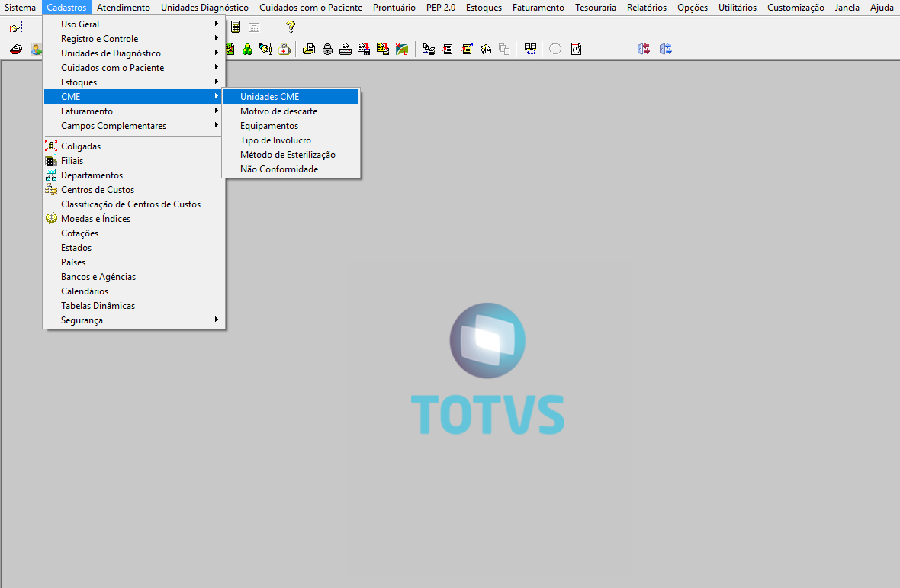Click the red stamp icon in toolbar
Image resolution: width=900 pixels, height=588 pixels.
[x=16, y=50]
